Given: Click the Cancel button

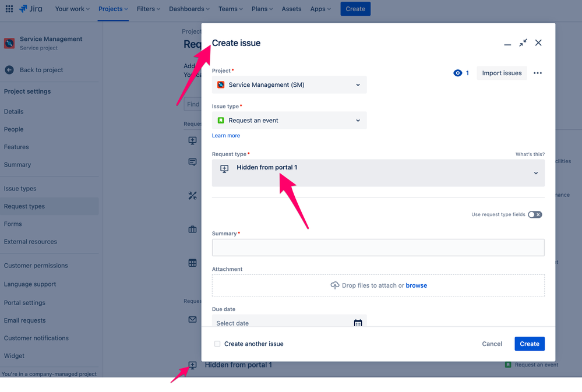Looking at the screenshot, I should tap(492, 344).
